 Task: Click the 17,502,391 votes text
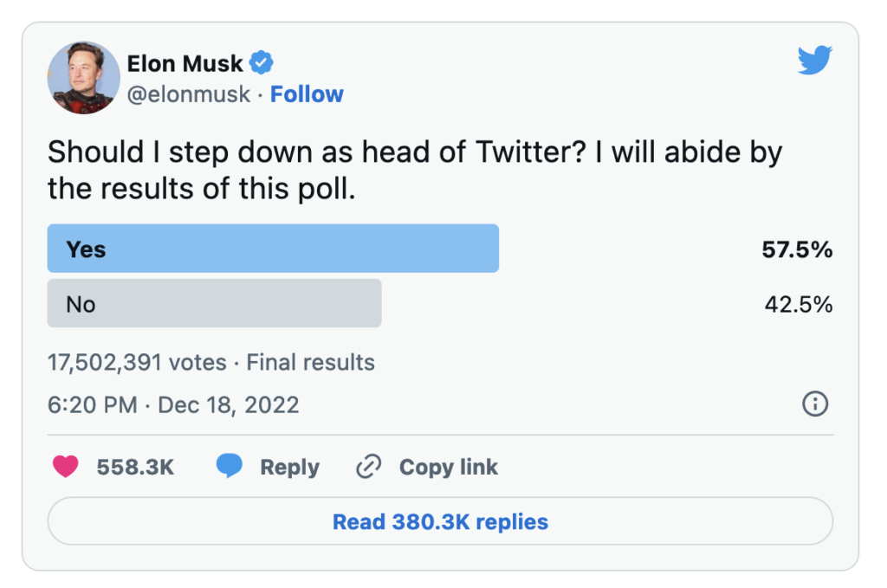(x=137, y=362)
